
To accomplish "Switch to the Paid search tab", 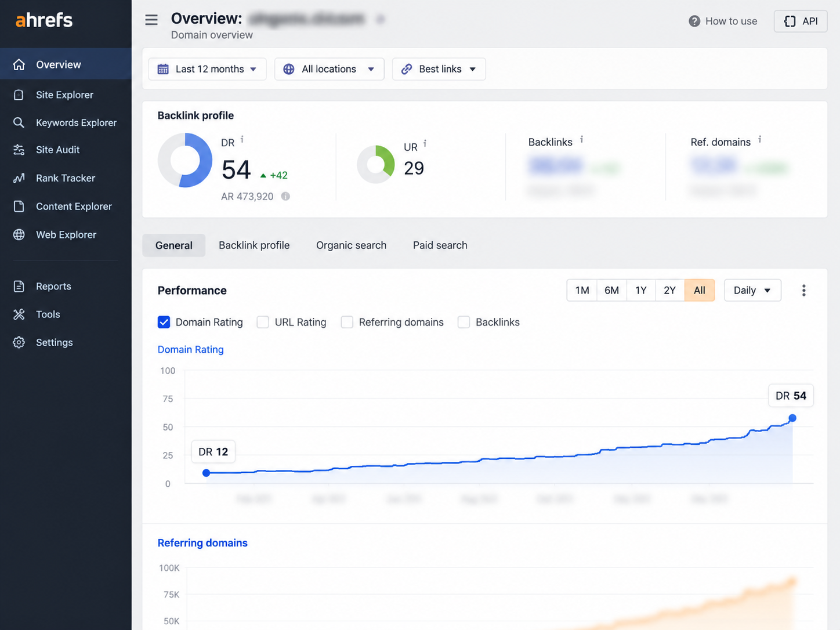I will click(x=440, y=245).
